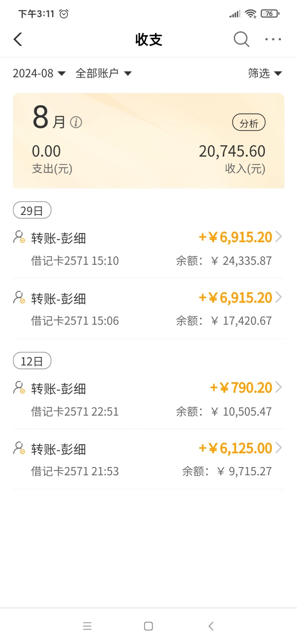Viewport: 297px width, 644px height.
Task: Tap the back arrow in the header
Action: 18,39
